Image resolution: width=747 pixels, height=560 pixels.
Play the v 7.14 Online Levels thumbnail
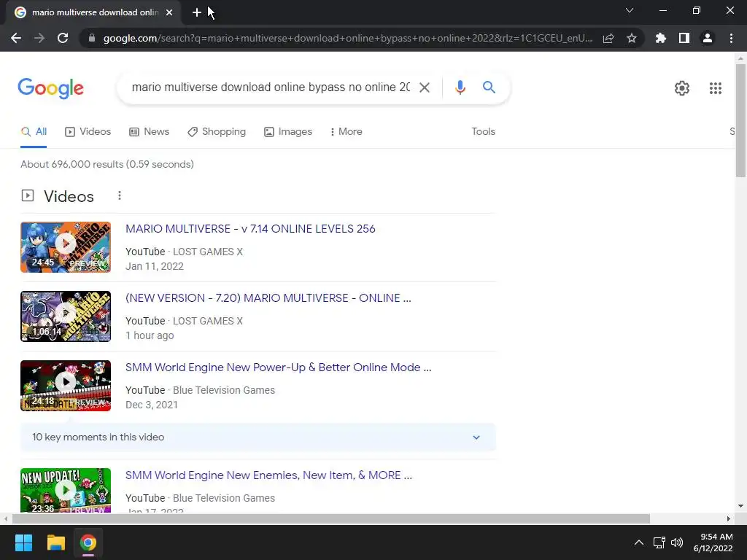tap(66, 247)
